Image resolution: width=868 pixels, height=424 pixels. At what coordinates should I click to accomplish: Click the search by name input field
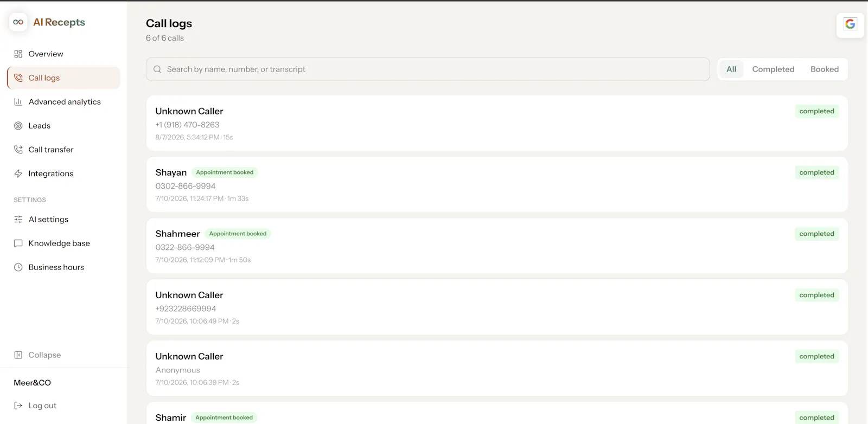427,69
